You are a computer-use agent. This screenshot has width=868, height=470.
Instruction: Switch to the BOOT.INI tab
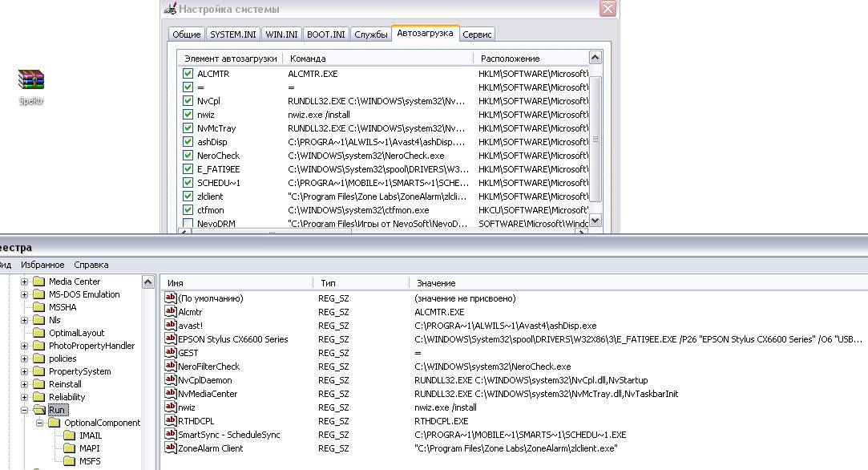click(x=326, y=34)
